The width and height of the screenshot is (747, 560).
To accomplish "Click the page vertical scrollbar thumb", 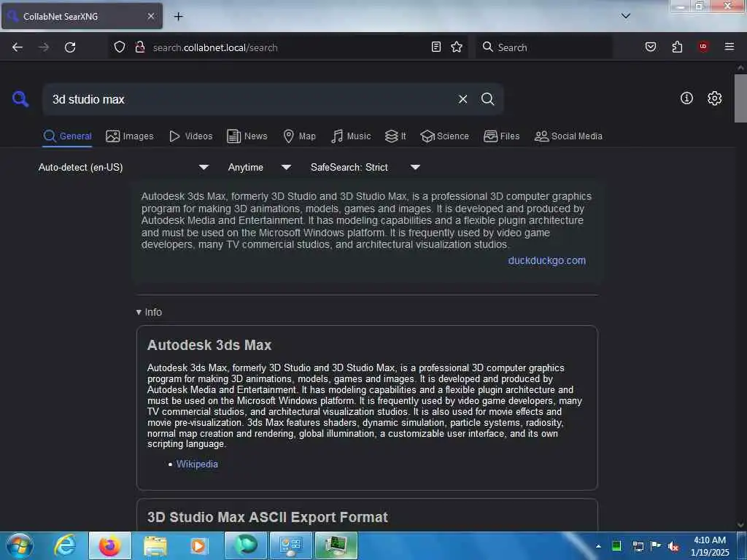I will tap(740, 98).
